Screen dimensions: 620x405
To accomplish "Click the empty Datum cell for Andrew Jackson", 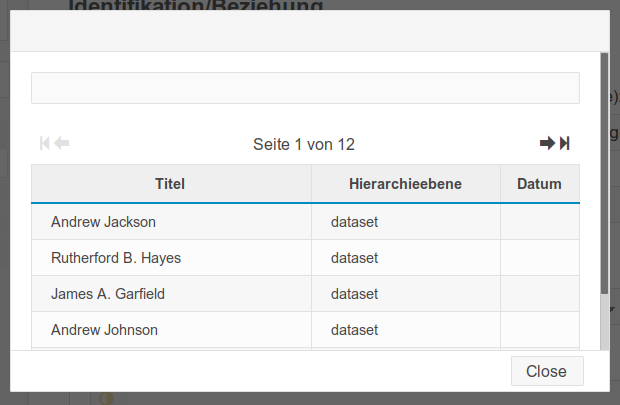I will [540, 222].
